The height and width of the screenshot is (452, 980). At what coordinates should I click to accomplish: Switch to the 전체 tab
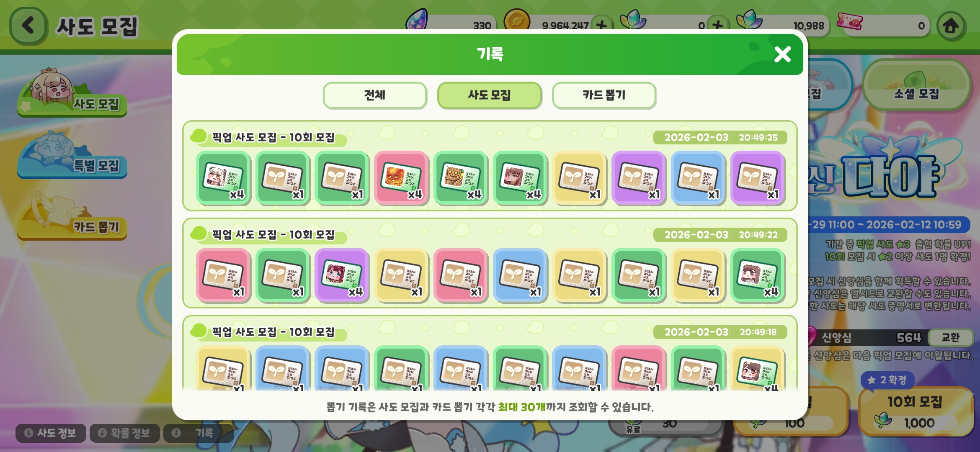coord(375,95)
